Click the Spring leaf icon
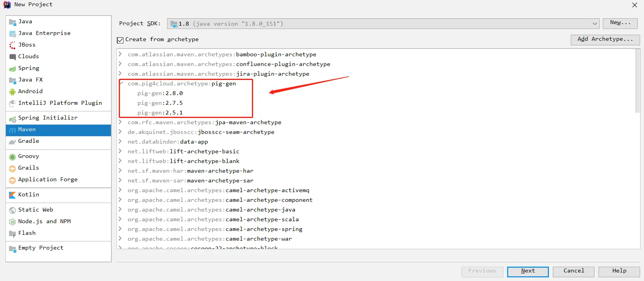This screenshot has height=281, width=644. tap(12, 69)
